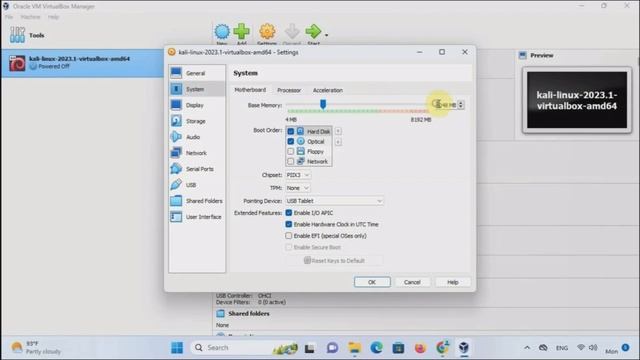Adjust Base Memory spinner arrows
The image size is (640, 360).
pos(461,105)
